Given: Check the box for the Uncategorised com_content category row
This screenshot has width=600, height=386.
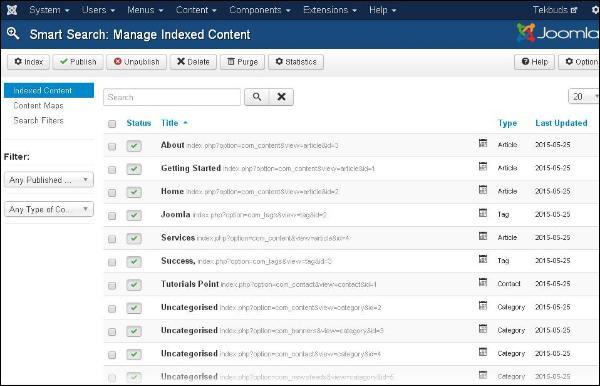Looking at the screenshot, I should 112,309.
